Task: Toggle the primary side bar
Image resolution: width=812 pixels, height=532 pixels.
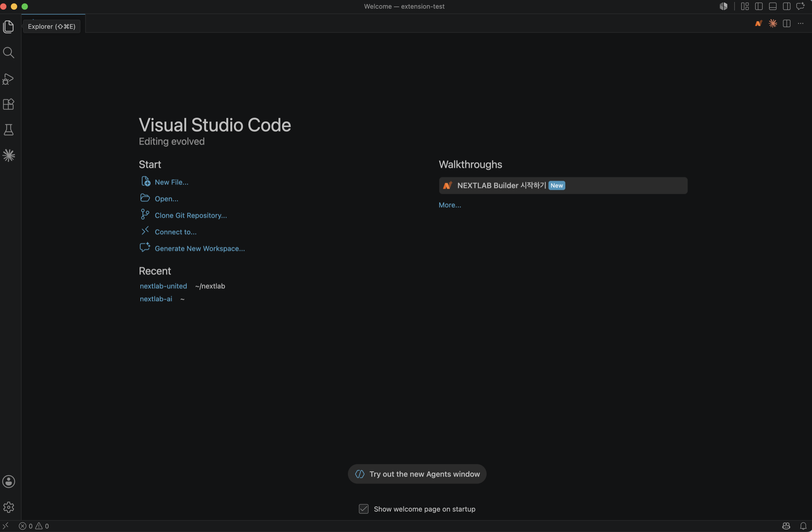Action: tap(759, 6)
